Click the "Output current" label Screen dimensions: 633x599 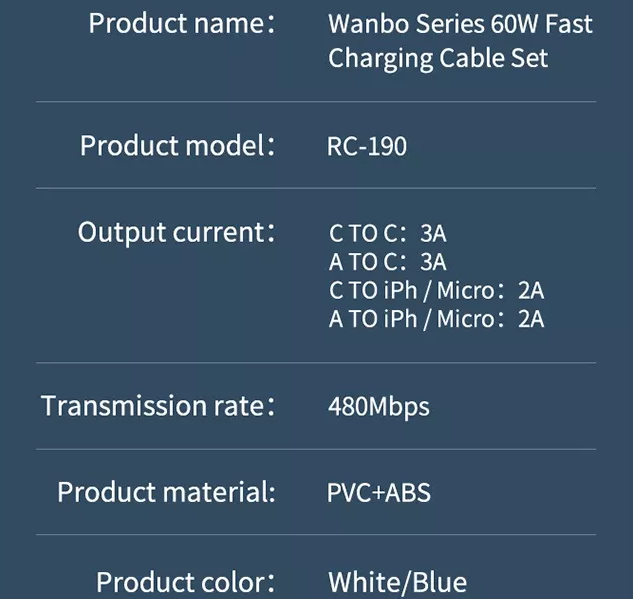[x=176, y=232]
